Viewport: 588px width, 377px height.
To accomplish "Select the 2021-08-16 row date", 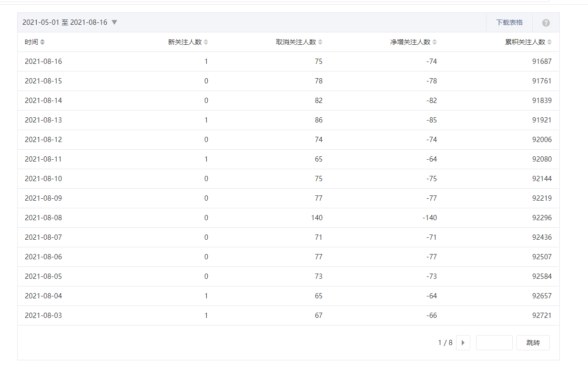I will pos(43,61).
